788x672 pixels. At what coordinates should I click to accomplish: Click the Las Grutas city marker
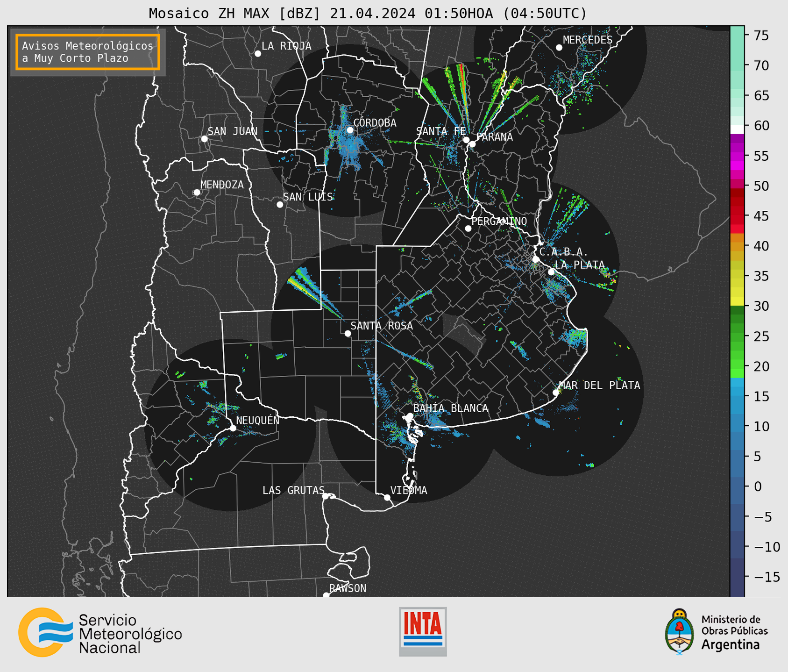click(326, 496)
